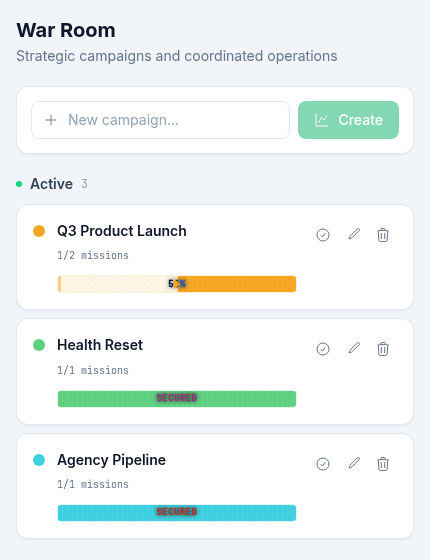Edit the Agency Pipeline campaign
Image resolution: width=430 pixels, height=560 pixels.
pos(354,463)
